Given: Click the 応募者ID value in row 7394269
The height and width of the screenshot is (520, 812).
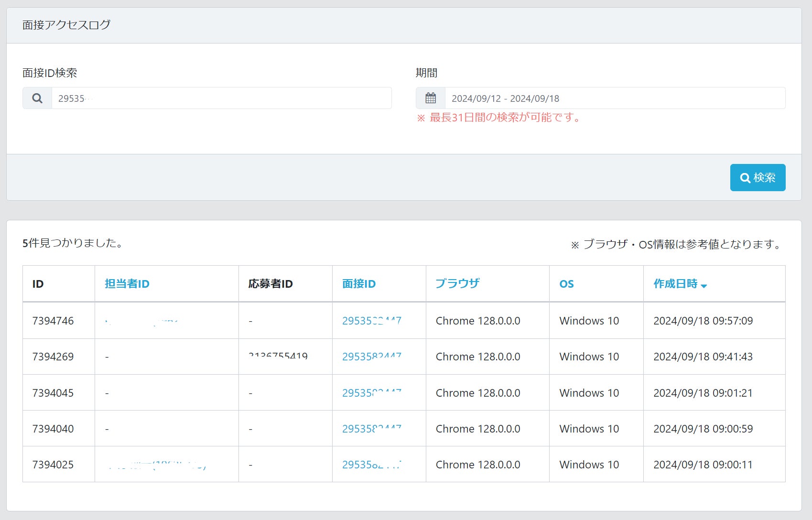Looking at the screenshot, I should coord(278,357).
